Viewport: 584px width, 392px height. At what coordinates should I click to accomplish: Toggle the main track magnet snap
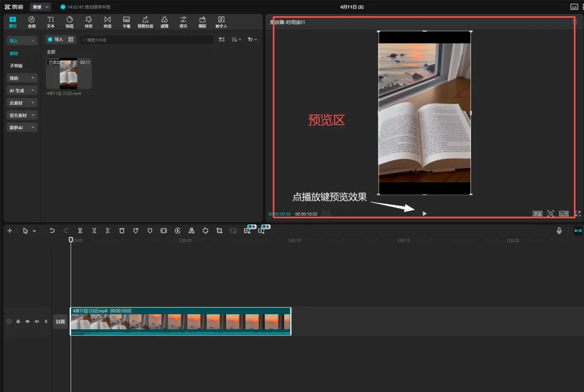tap(578, 231)
